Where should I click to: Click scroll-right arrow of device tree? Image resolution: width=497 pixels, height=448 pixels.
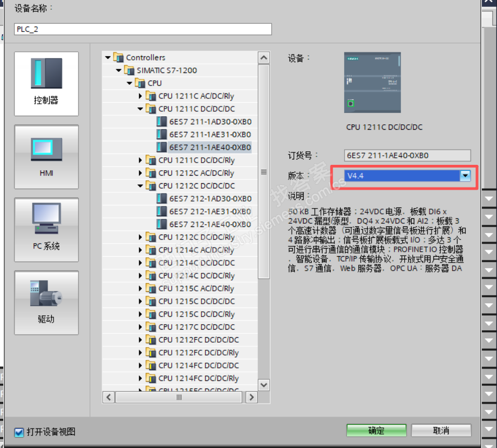pos(251,397)
